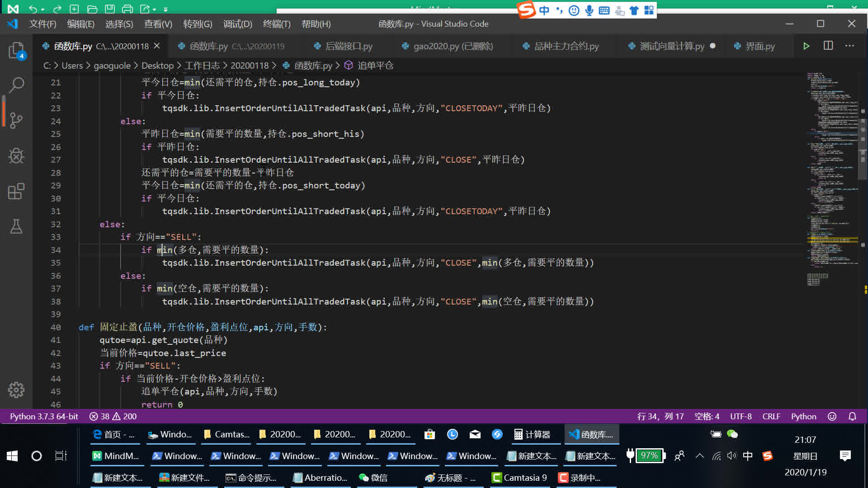Change language mode via Python indicator
The image size is (868, 488).
tap(803, 416)
